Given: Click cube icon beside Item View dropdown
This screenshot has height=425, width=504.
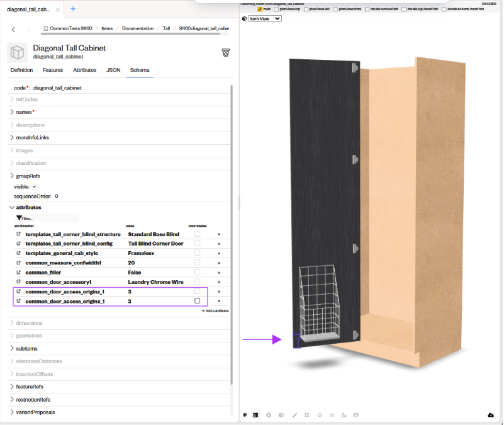Looking at the screenshot, I should (244, 19).
